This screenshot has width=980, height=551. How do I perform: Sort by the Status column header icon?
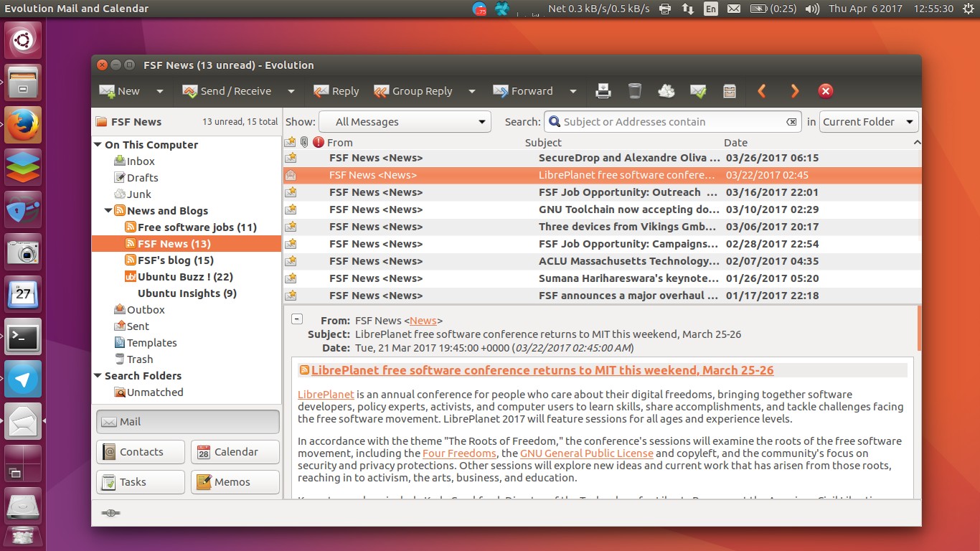point(290,143)
